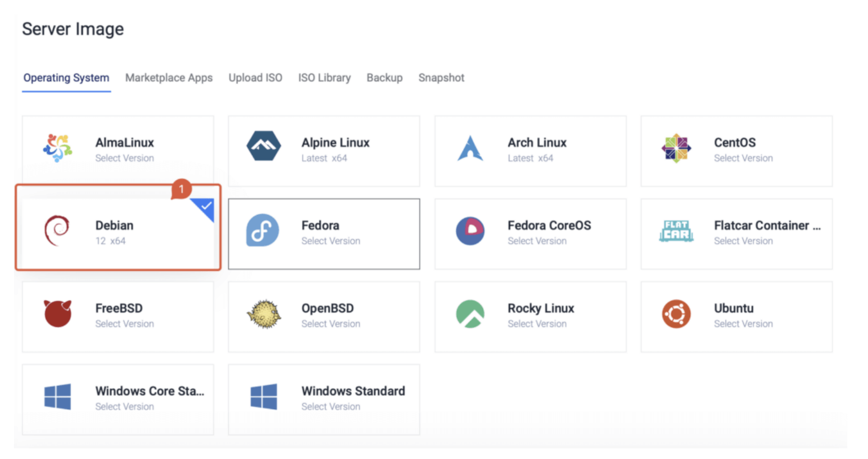Click the FreeBSD daemon logo
The width and height of the screenshot is (868, 459).
58,313
